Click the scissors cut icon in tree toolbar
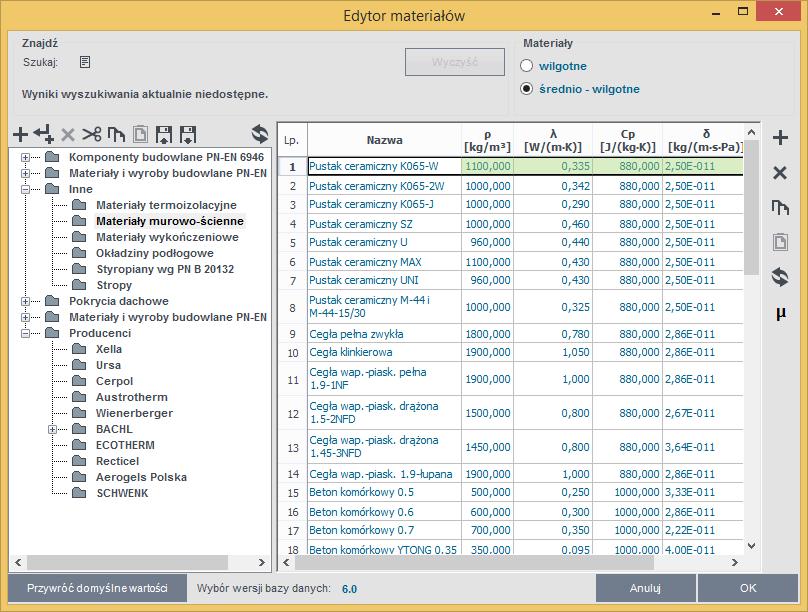Viewport: 808px width, 612px height. click(92, 134)
